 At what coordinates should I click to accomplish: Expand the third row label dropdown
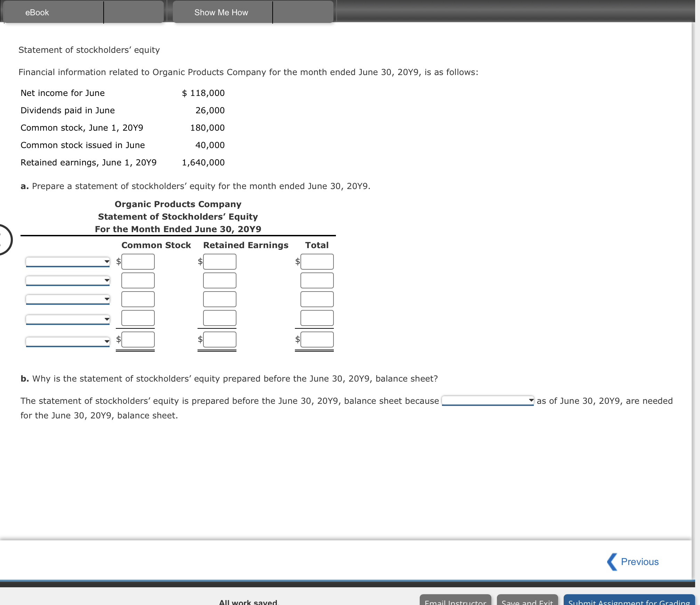pos(68,299)
